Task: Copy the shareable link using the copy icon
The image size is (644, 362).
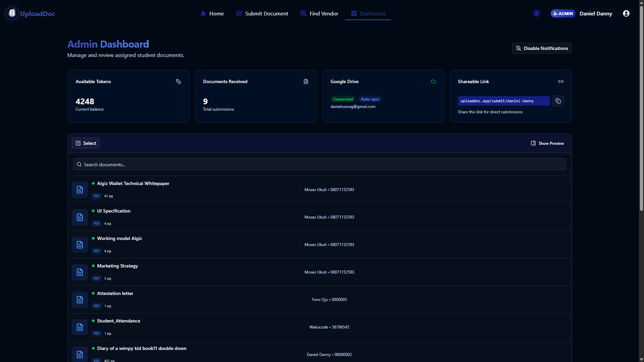Action: (x=558, y=101)
